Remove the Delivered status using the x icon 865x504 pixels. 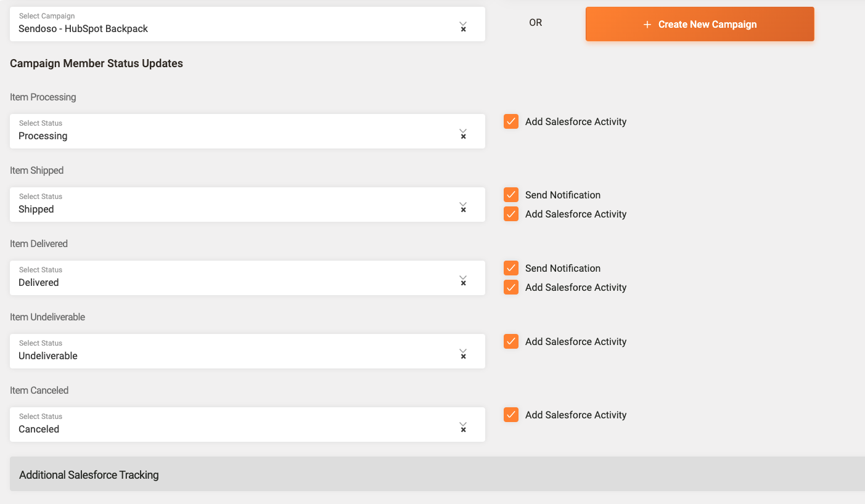pos(463,283)
